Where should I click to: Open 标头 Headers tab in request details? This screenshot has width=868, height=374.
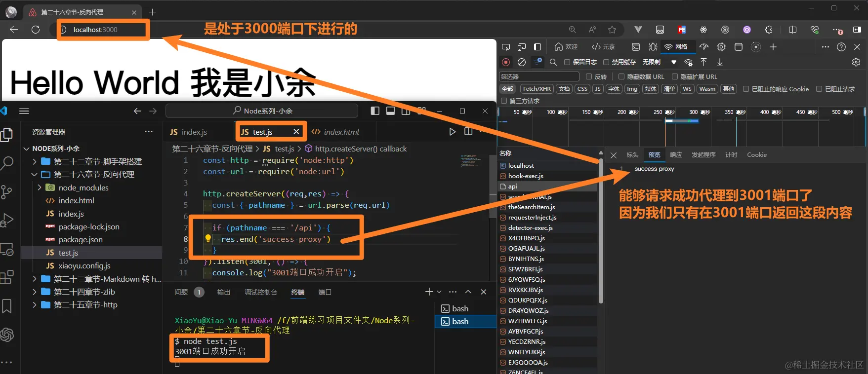click(x=632, y=155)
